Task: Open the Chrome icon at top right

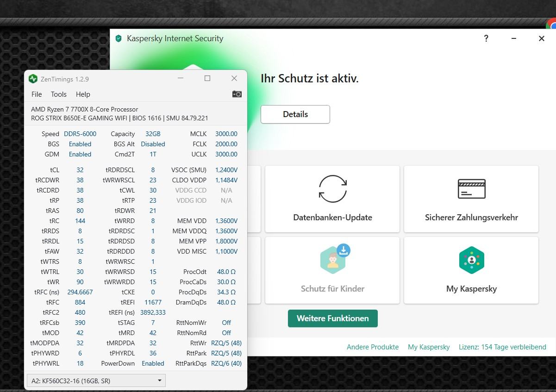Action: click(x=551, y=24)
